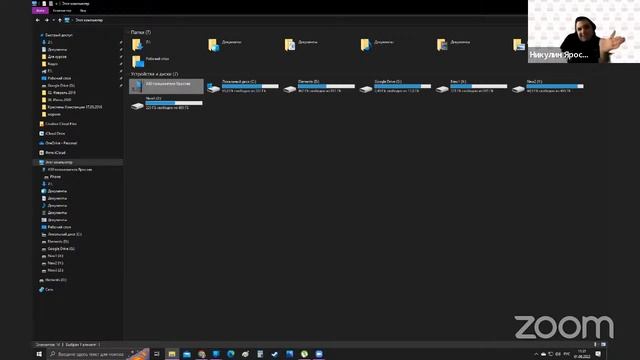Open Creative Cloud Files in sidebar
Viewport: 640px width, 360px height.
(60, 124)
